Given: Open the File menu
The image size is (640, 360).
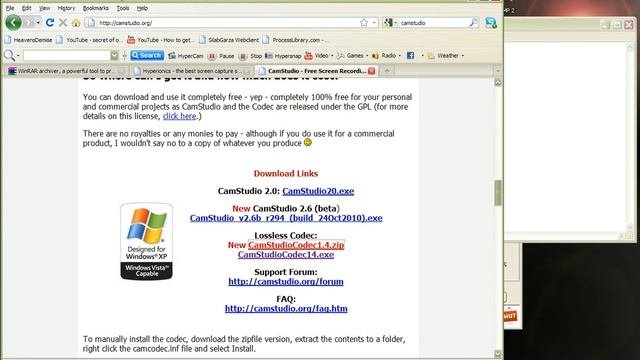Looking at the screenshot, I should click(x=10, y=8).
